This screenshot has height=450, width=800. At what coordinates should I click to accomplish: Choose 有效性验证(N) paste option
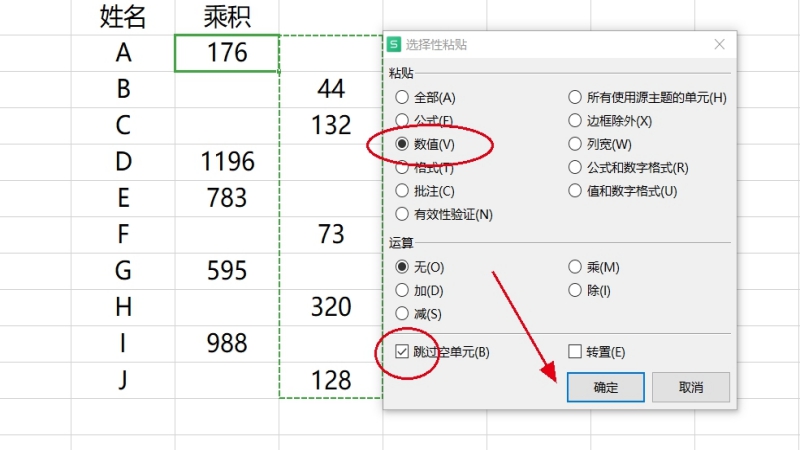point(403,214)
